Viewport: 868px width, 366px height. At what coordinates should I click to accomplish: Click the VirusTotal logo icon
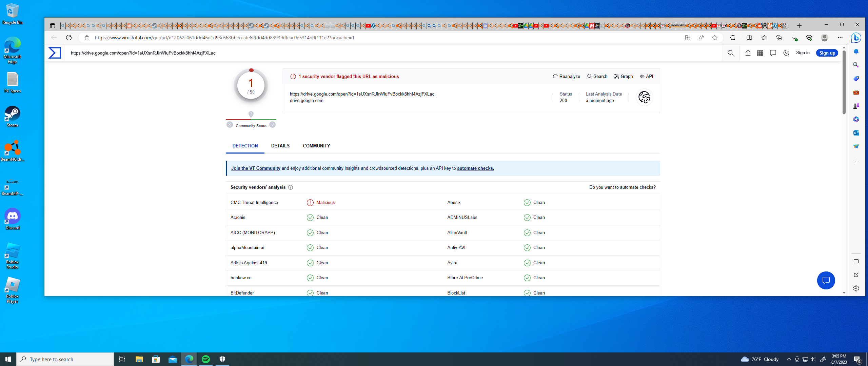(x=55, y=53)
